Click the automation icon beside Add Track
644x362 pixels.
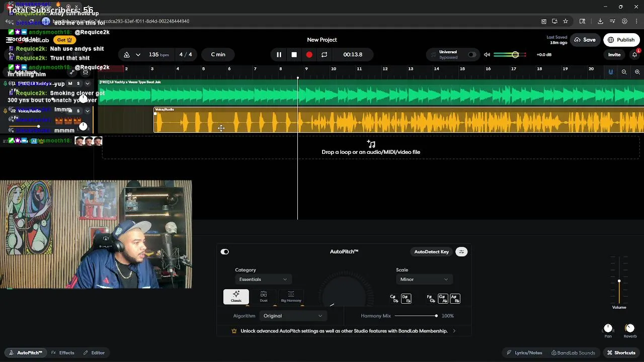click(x=72, y=72)
